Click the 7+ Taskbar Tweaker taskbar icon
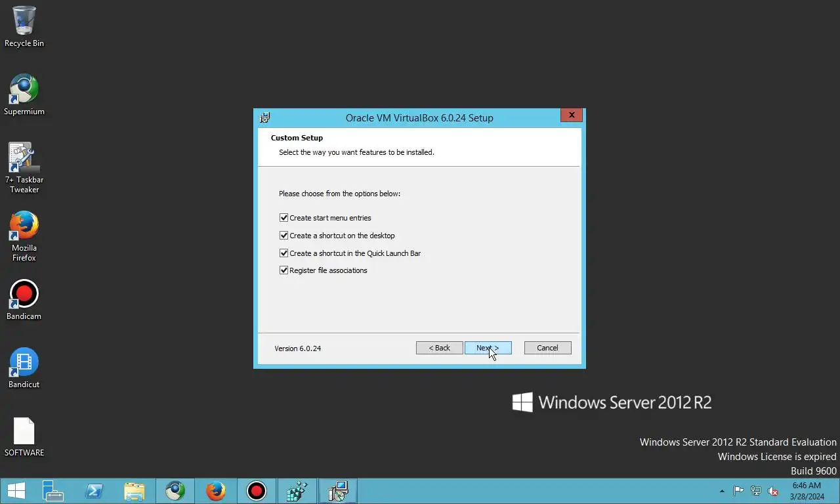 tap(297, 491)
